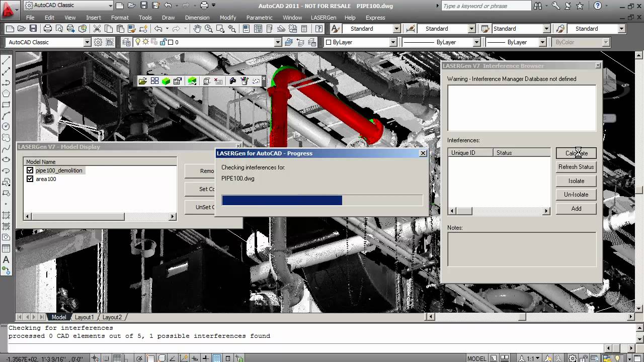Viewport: 644px width, 362px height.
Task: Click the Table Style icon
Action: [485, 29]
